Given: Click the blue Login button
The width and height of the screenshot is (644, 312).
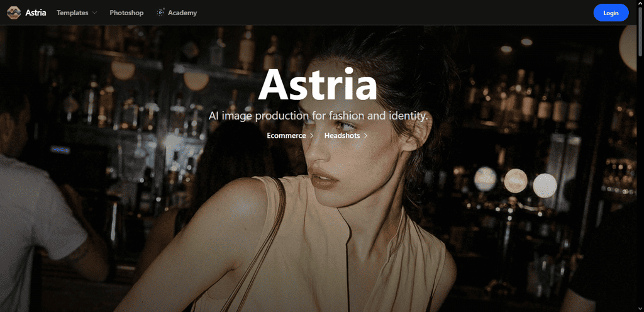Looking at the screenshot, I should pos(611,13).
